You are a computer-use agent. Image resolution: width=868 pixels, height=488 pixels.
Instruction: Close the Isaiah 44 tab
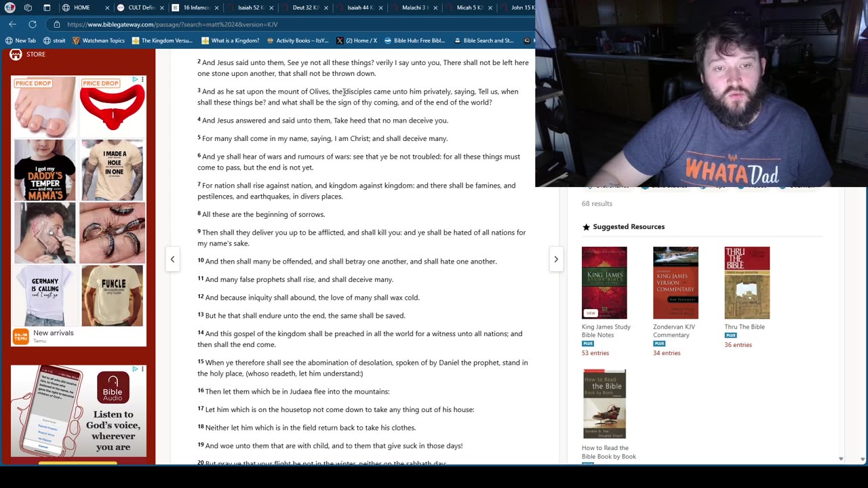tap(380, 8)
